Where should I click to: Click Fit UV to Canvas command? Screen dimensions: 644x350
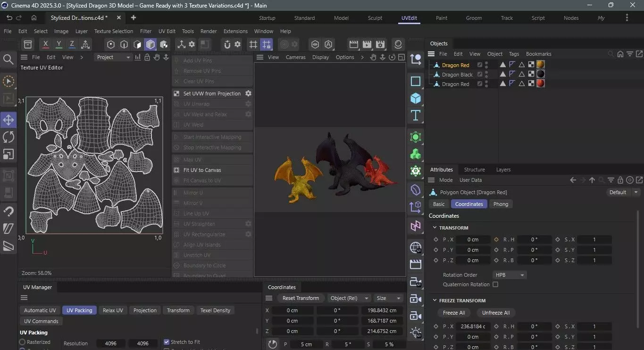[202, 170]
